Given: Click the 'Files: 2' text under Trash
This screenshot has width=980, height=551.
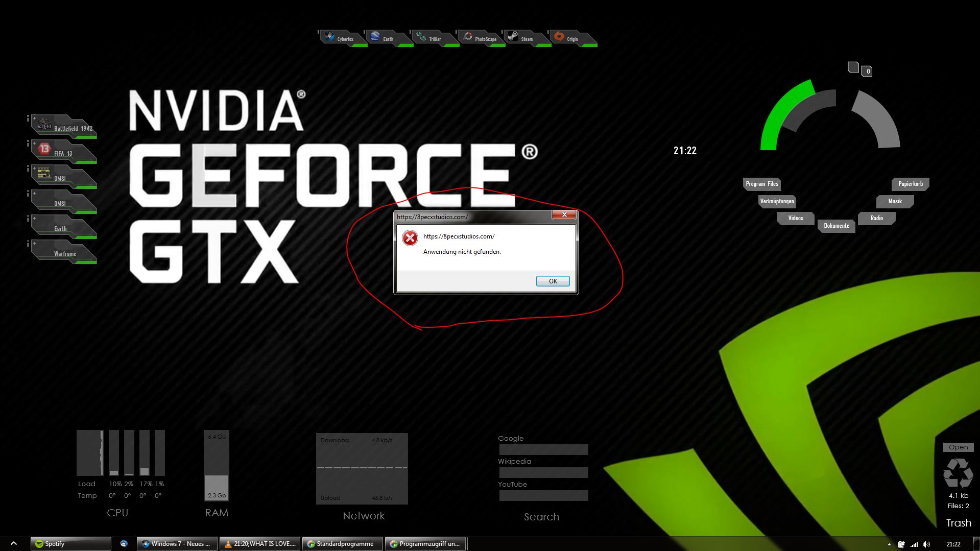Looking at the screenshot, I should coord(958,506).
